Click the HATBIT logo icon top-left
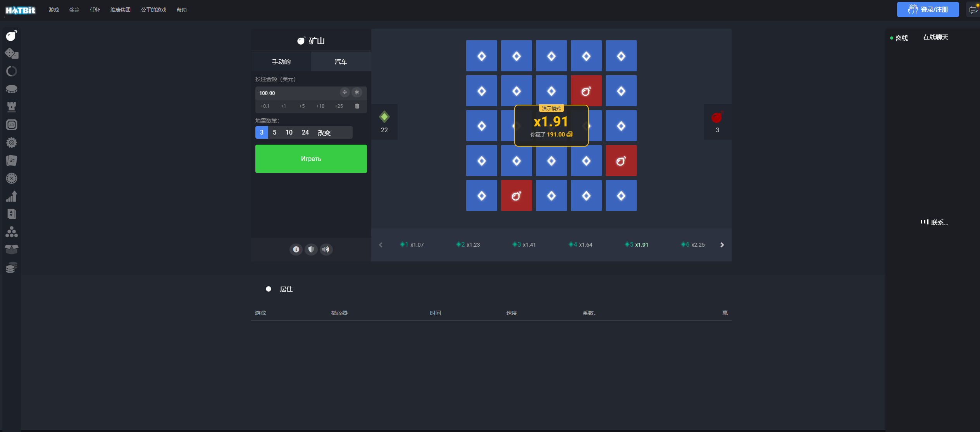The width and height of the screenshot is (980, 432). pos(21,9)
